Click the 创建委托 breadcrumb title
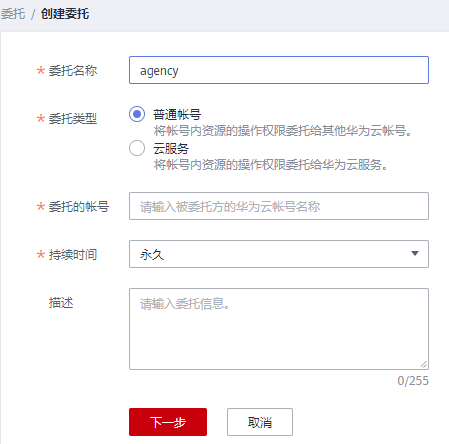This screenshot has height=444, width=449. click(x=65, y=14)
